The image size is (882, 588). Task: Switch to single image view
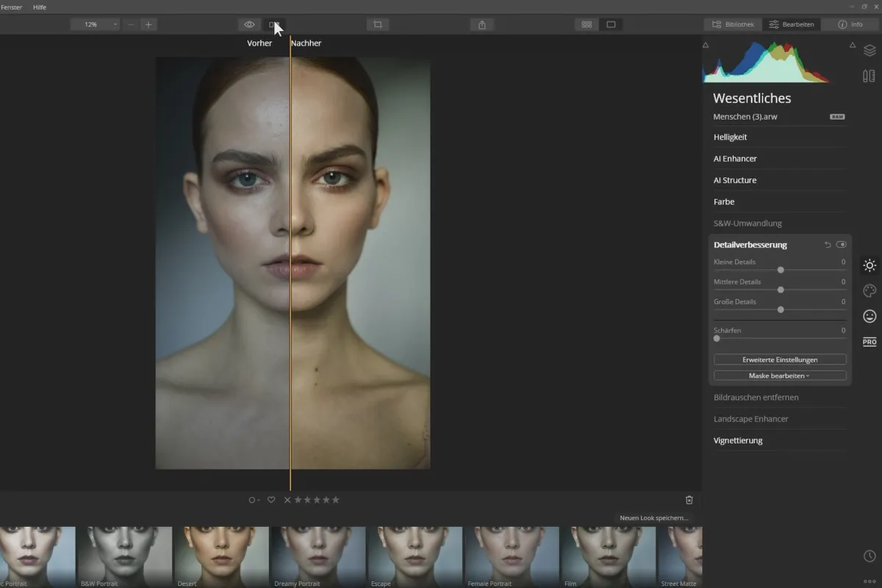coord(611,24)
